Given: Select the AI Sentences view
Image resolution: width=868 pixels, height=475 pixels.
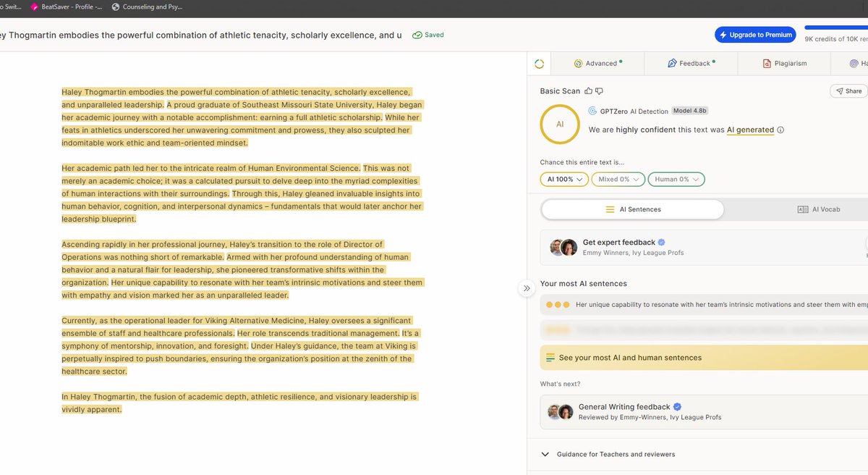Looking at the screenshot, I should pyautogui.click(x=633, y=209).
